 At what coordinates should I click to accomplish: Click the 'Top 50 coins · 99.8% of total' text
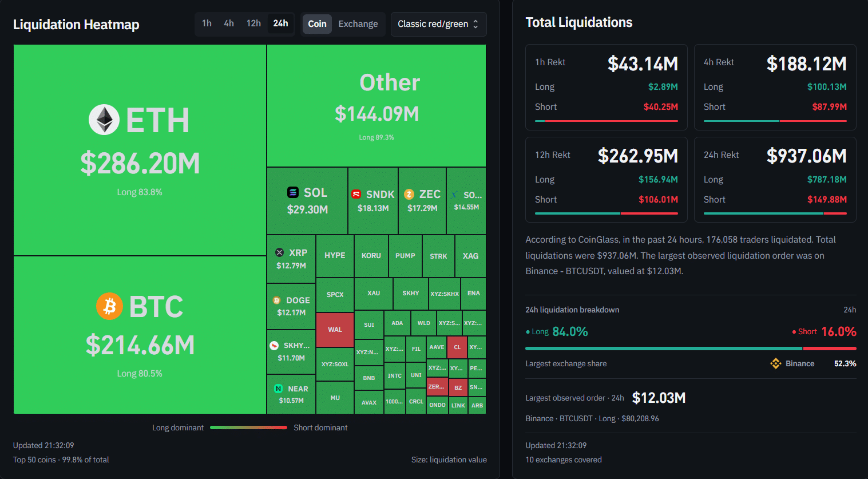tap(61, 460)
